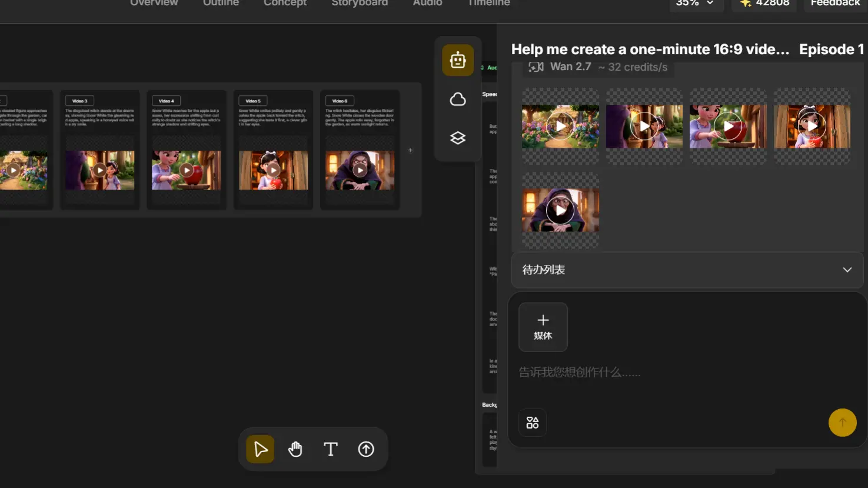
Task: Add media with the 媒体 plus button
Action: (543, 327)
